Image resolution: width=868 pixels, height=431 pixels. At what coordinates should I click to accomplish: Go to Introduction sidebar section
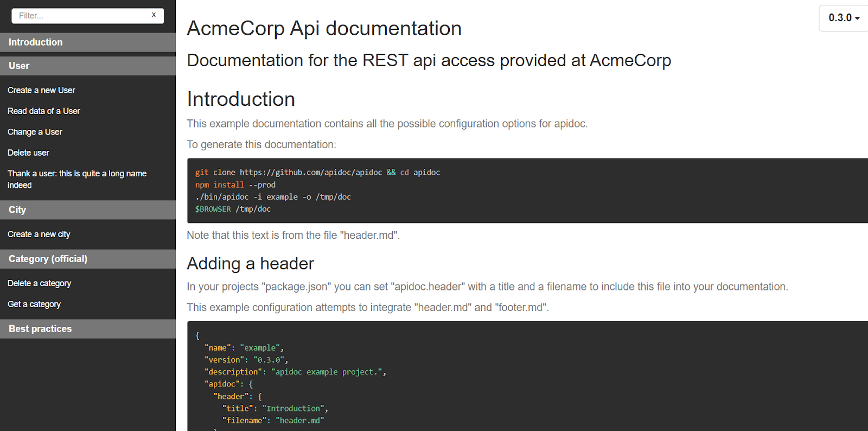tap(88, 42)
